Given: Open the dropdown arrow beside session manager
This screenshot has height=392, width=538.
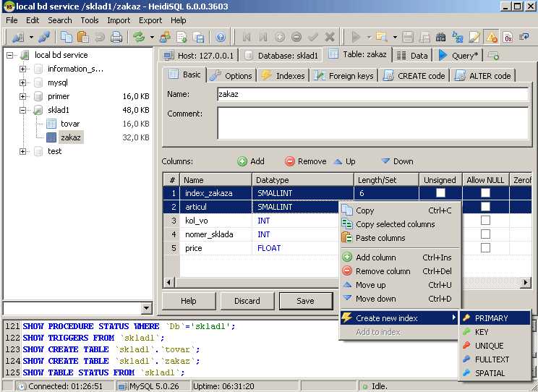Looking at the screenshot, I should pyautogui.click(x=31, y=37).
